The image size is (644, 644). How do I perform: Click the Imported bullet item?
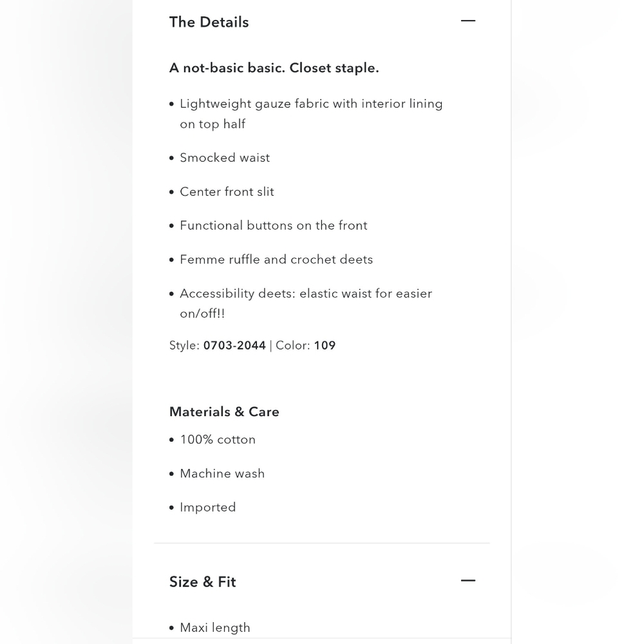coord(208,507)
